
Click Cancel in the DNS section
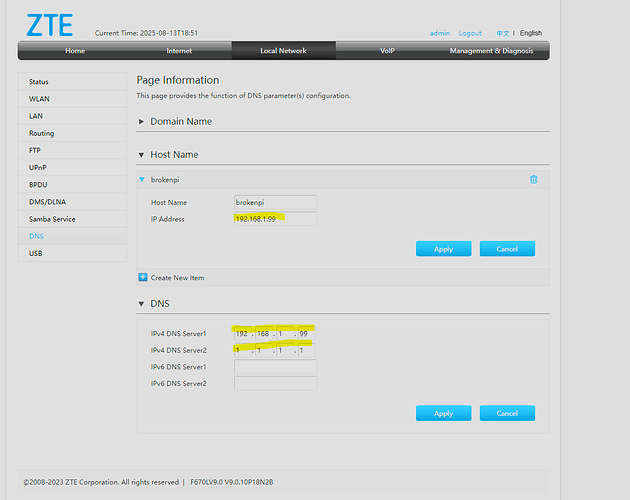pos(507,413)
